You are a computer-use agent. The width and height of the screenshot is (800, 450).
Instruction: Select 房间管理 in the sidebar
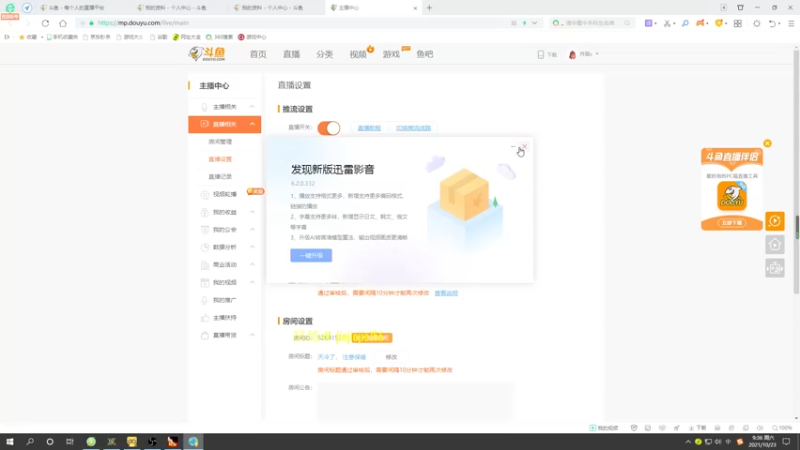[x=220, y=141]
